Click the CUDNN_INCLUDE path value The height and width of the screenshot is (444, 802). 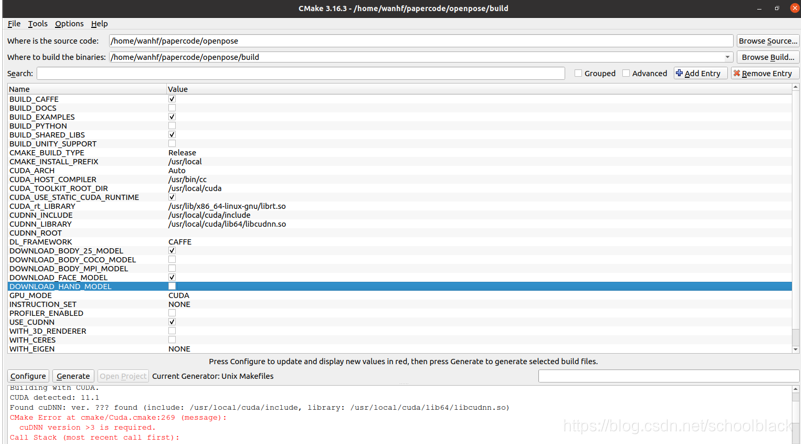209,215
